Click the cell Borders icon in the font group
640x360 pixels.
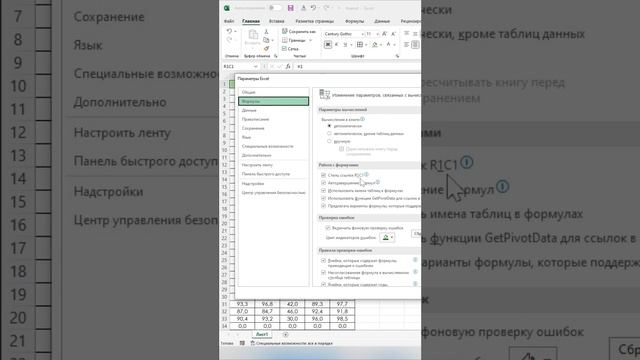click(x=360, y=45)
